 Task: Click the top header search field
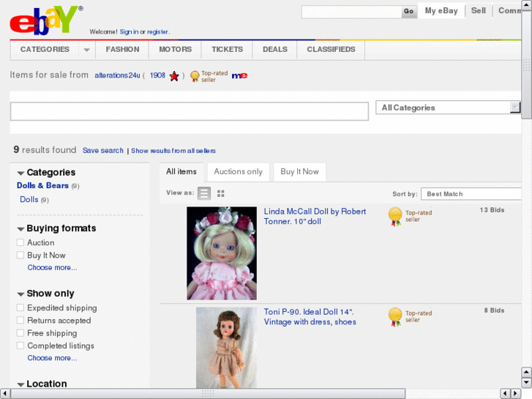(x=351, y=12)
